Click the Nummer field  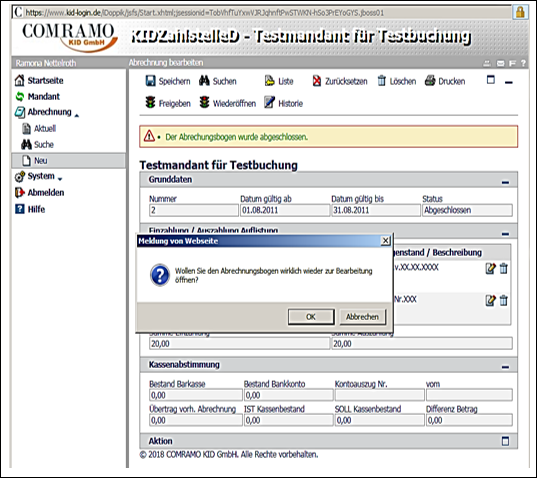tap(194, 210)
